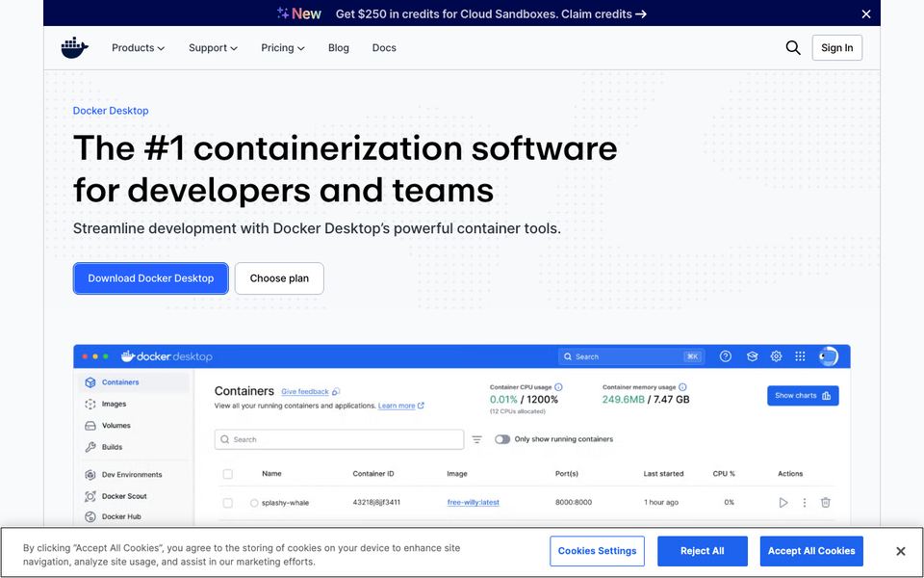Click the Dev Environments sidebar icon

pos(90,475)
